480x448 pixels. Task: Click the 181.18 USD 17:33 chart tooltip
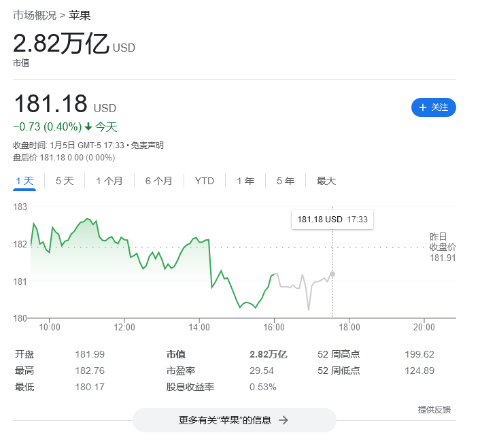332,220
